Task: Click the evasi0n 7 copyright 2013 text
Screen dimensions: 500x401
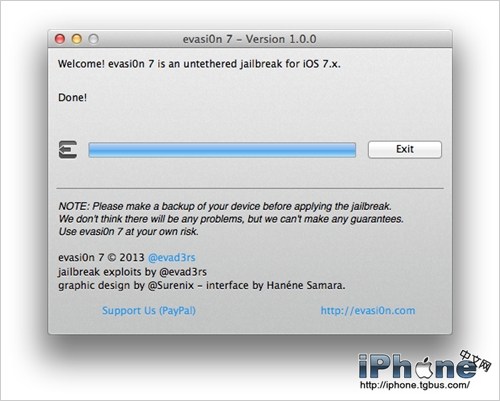Action: pos(101,257)
